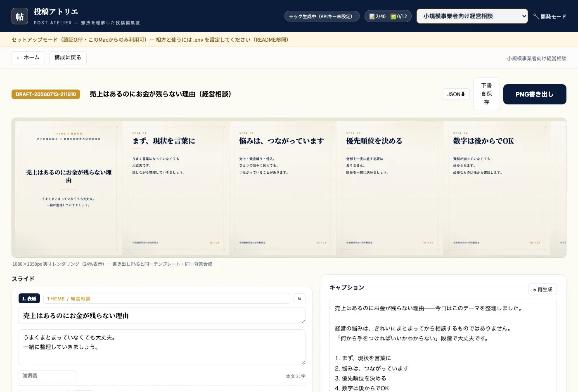
Task: Click the 構成に戻る button
Action: [x=68, y=58]
